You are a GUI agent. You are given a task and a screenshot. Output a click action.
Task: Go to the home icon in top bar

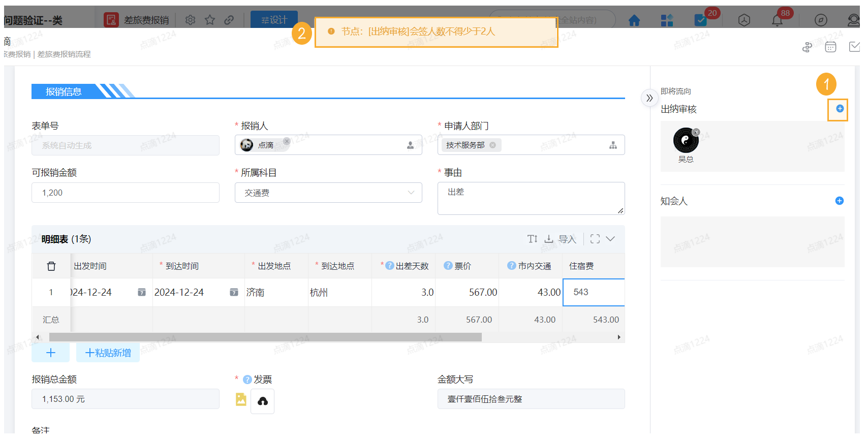point(634,20)
